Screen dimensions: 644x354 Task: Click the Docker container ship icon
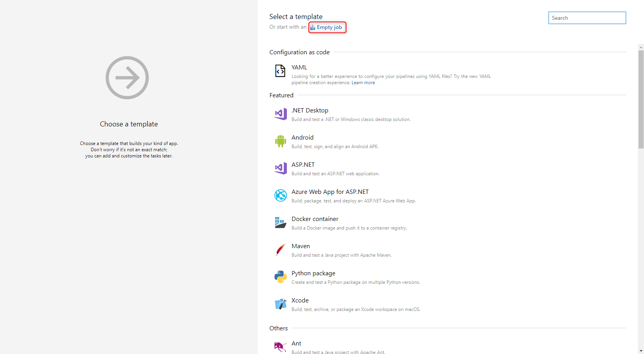tap(280, 223)
